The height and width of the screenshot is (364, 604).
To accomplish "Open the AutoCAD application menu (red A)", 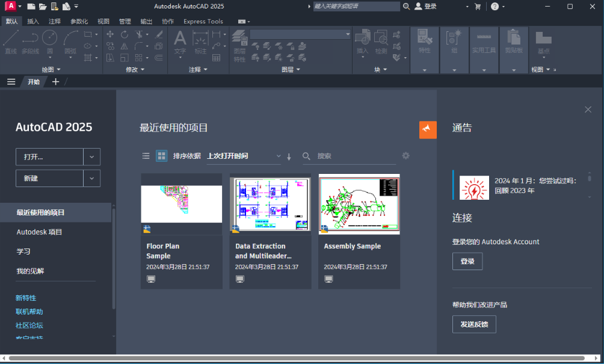I will 10,6.
